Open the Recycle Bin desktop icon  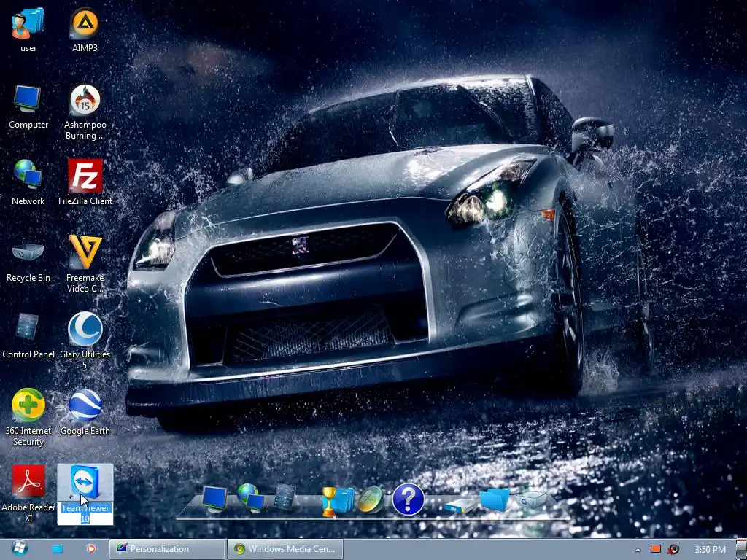point(28,260)
